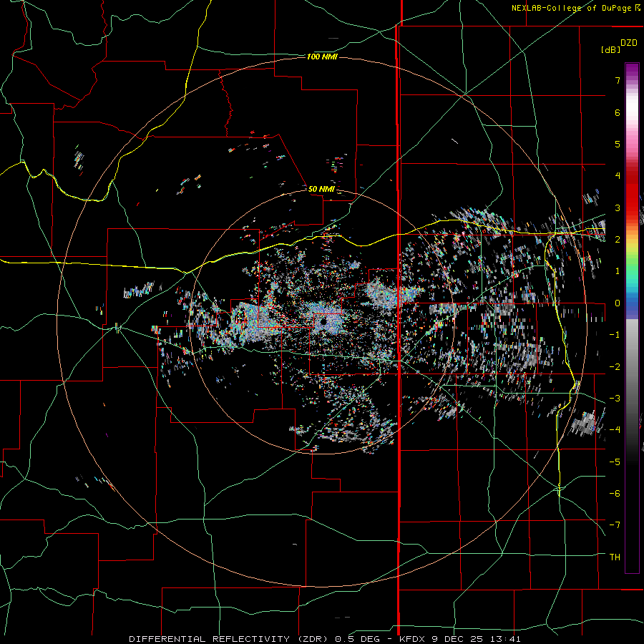The width and height of the screenshot is (644, 644).
Task: Click the "-6" value on the dB scale
Action: click(615, 494)
